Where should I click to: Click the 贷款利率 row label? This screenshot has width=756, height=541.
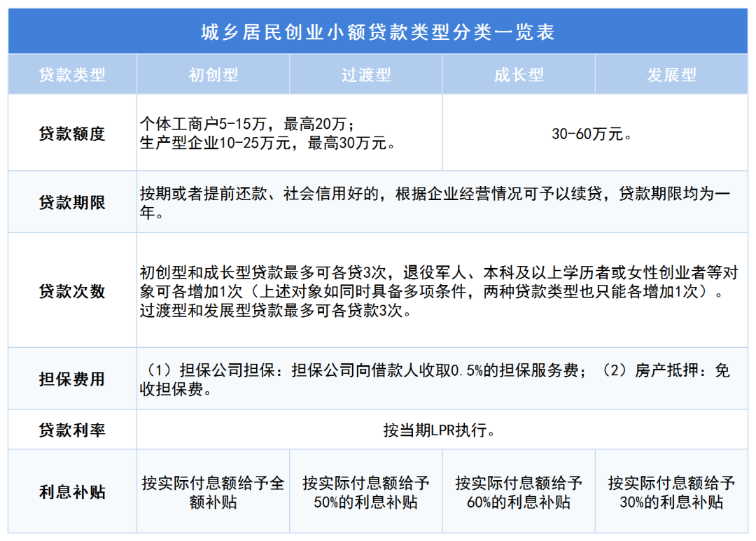coord(72,430)
